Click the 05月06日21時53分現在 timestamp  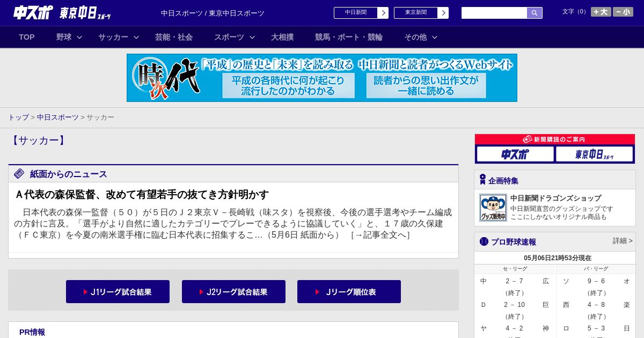coord(558,258)
